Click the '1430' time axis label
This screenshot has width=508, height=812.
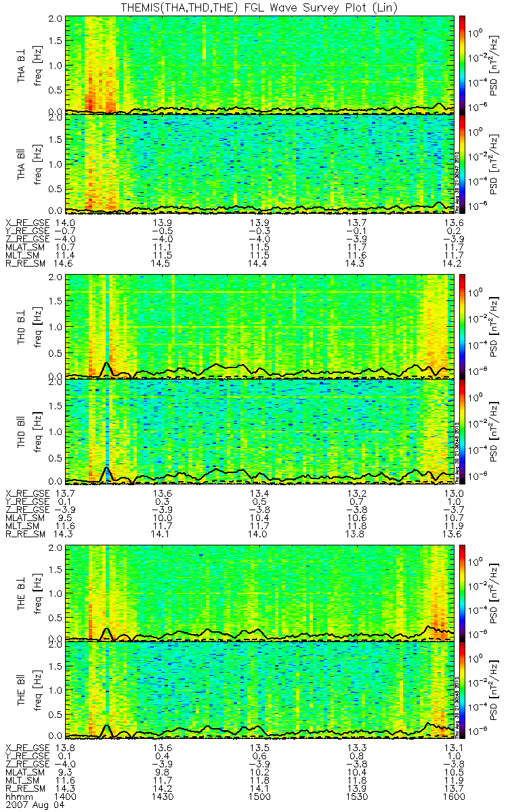[x=163, y=798]
